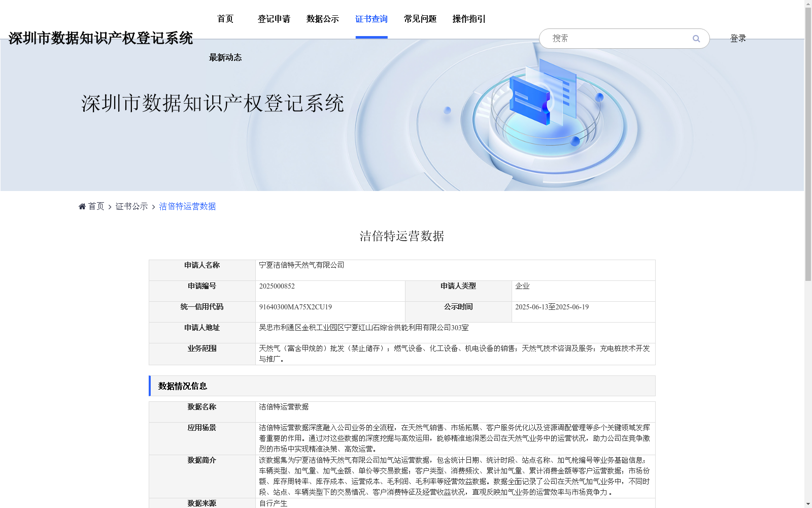
Task: Click the home icon in the breadcrumb
Action: pyautogui.click(x=82, y=206)
